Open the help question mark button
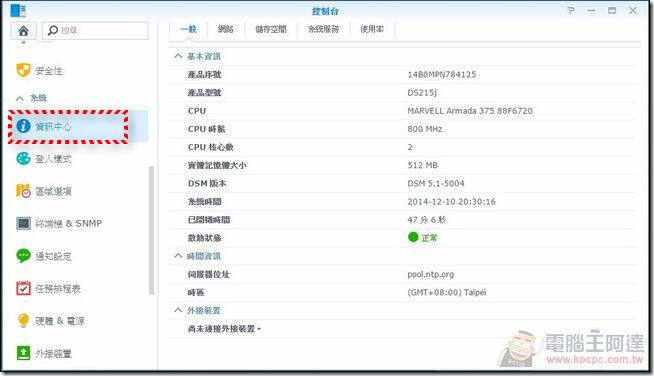Screen dimensions: 654x376 tap(571, 10)
